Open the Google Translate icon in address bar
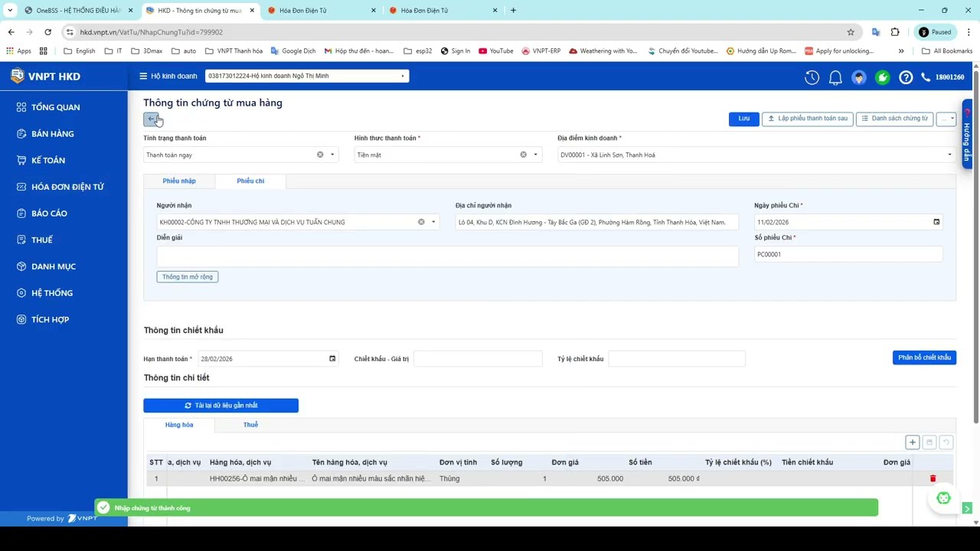The height and width of the screenshot is (551, 980). click(876, 32)
